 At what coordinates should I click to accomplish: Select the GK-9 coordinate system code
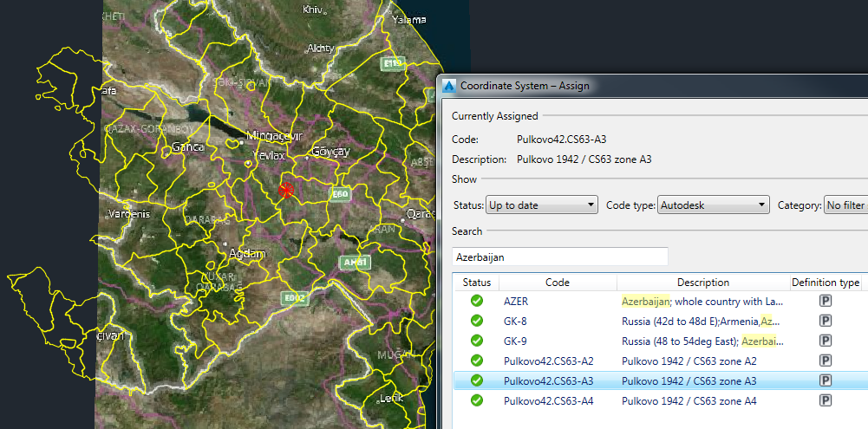(x=515, y=341)
